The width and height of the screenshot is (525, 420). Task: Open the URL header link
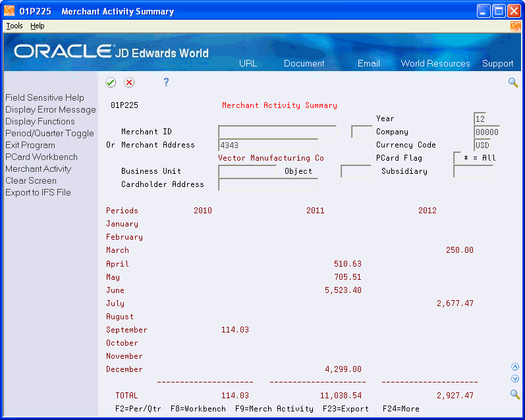point(248,63)
